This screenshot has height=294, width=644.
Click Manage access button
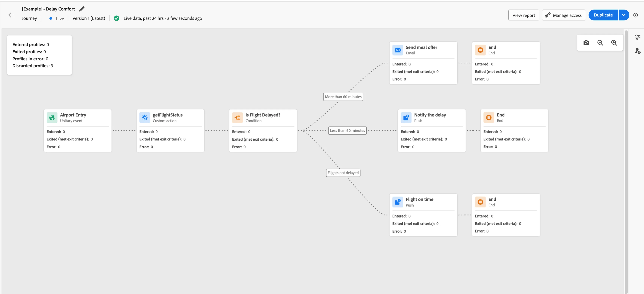(564, 15)
